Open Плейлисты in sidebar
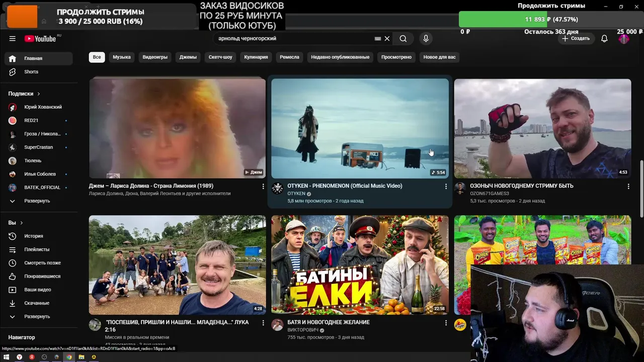The height and width of the screenshot is (362, 644). (39, 249)
